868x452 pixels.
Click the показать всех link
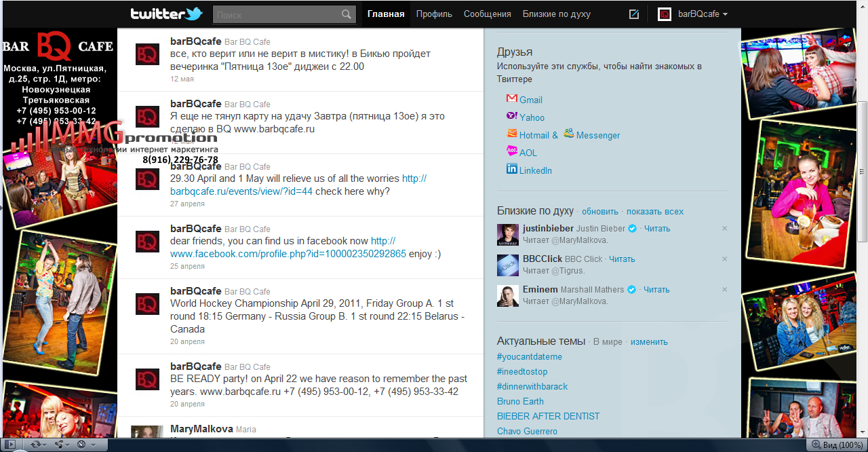[655, 212]
